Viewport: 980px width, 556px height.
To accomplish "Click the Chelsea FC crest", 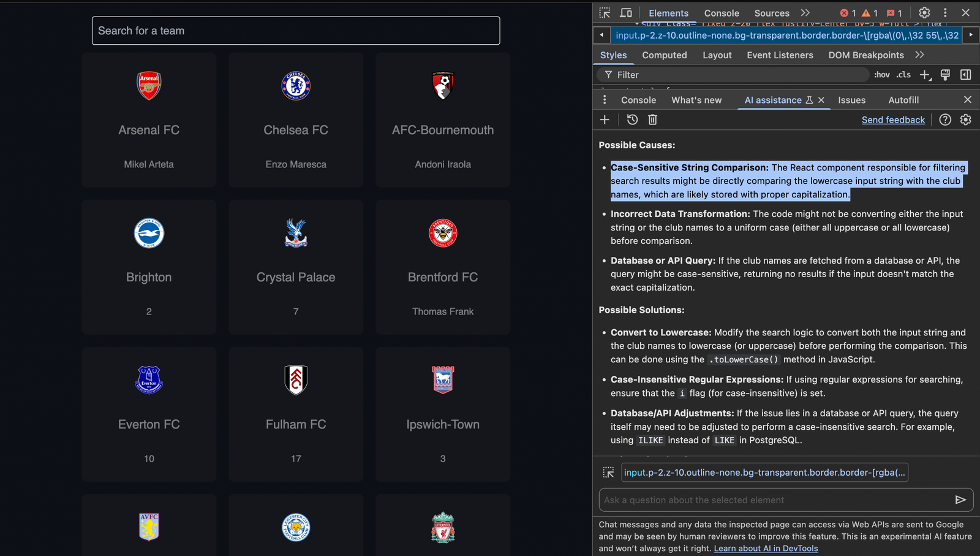I will [296, 85].
